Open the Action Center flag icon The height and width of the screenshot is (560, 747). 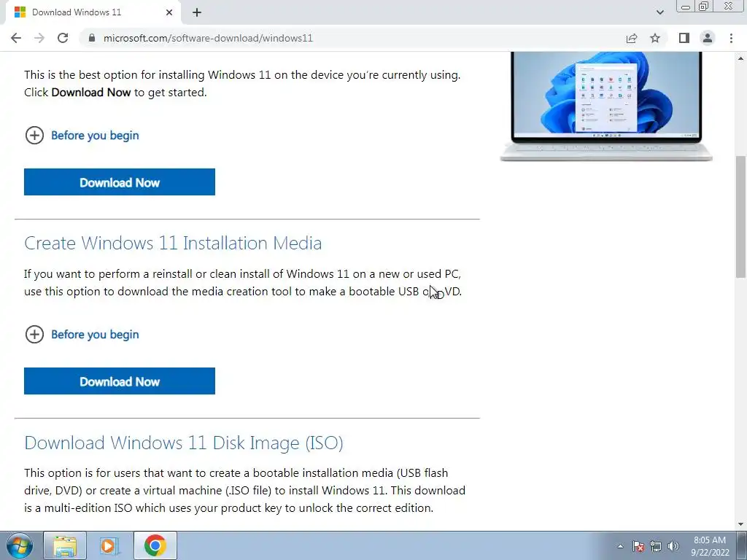[x=638, y=546]
